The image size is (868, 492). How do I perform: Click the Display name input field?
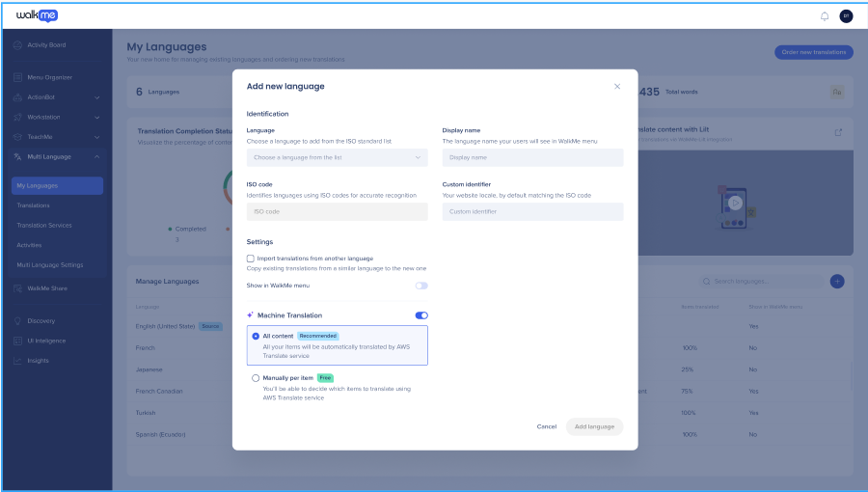pos(532,156)
